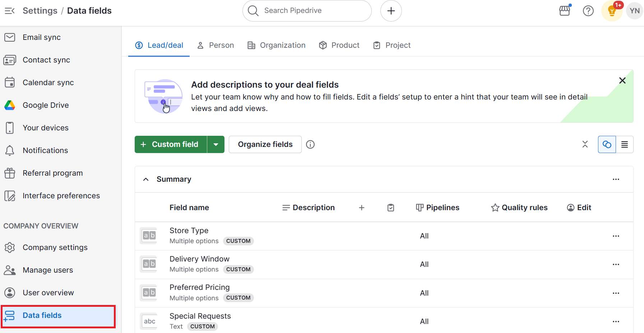Image resolution: width=644 pixels, height=333 pixels.
Task: Collapse the left sidebar with the menu icon
Action: 9,10
